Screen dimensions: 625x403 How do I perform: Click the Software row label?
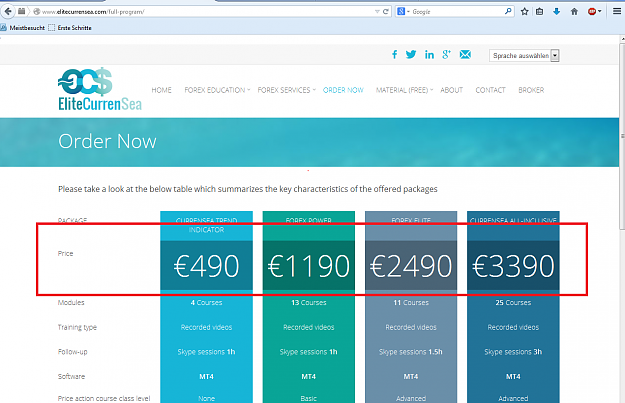click(71, 376)
